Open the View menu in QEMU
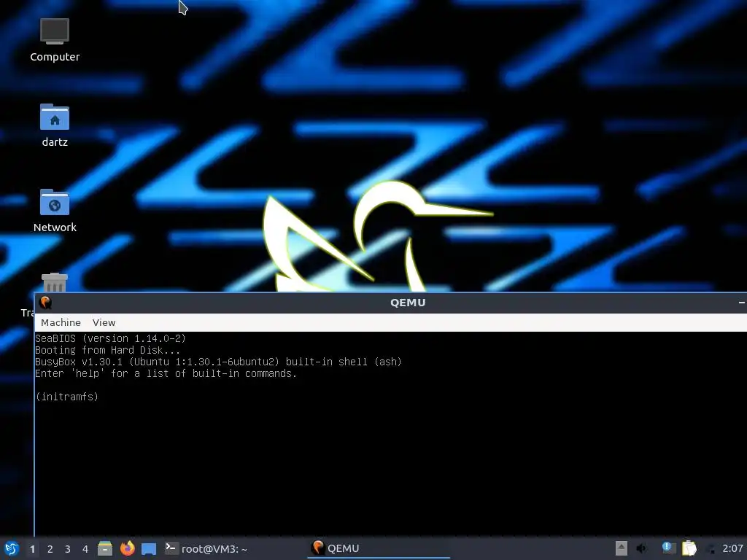This screenshot has width=747, height=560. click(x=104, y=322)
